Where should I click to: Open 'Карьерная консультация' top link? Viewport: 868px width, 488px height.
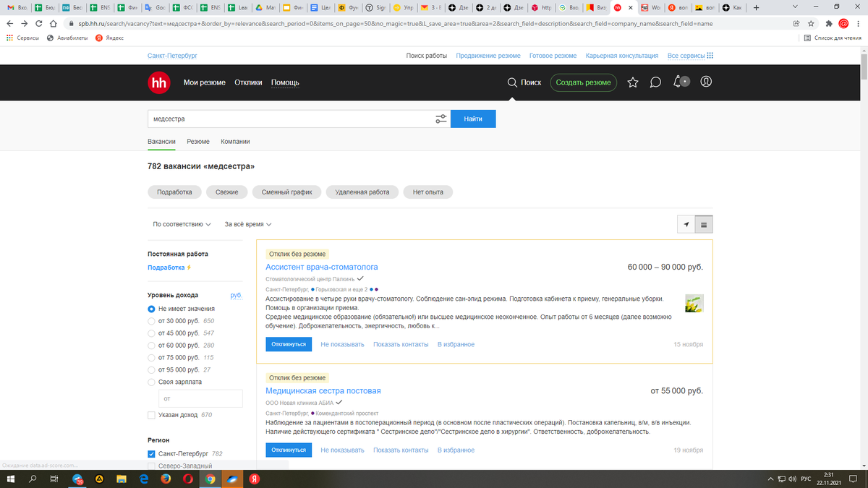click(x=622, y=56)
